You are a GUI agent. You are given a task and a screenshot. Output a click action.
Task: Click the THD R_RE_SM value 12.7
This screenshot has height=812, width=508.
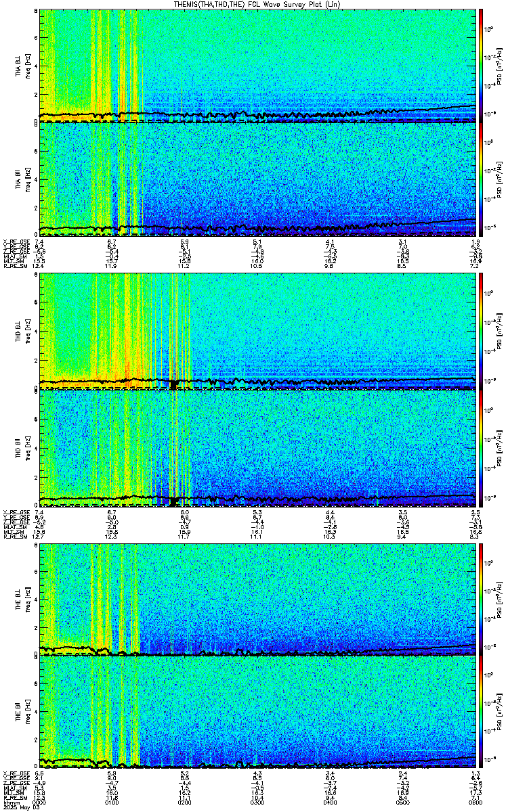coord(39,537)
